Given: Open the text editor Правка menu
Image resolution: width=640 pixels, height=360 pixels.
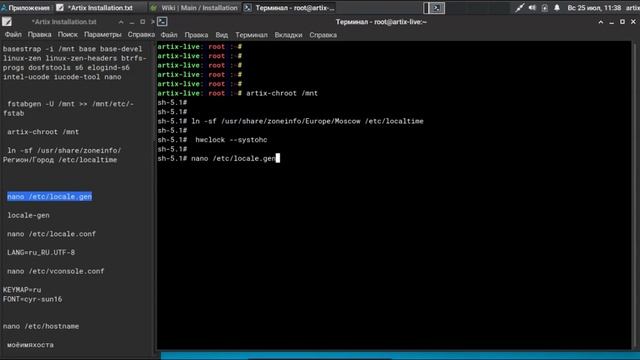Looking at the screenshot, I should pos(39,35).
